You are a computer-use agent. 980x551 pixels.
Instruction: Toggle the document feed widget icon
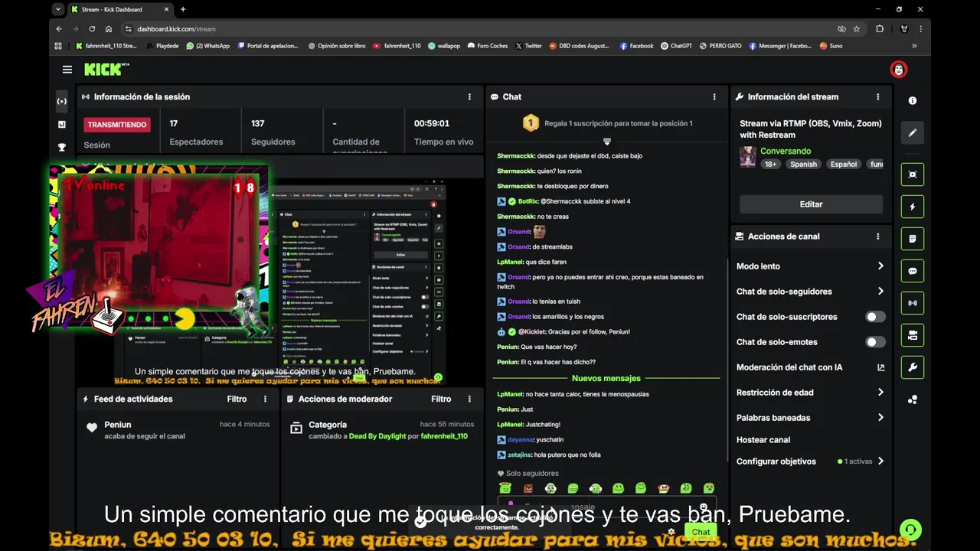coord(912,239)
